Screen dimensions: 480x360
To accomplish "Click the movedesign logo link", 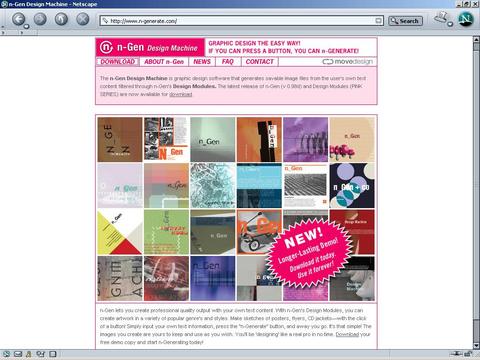I will (347, 62).
